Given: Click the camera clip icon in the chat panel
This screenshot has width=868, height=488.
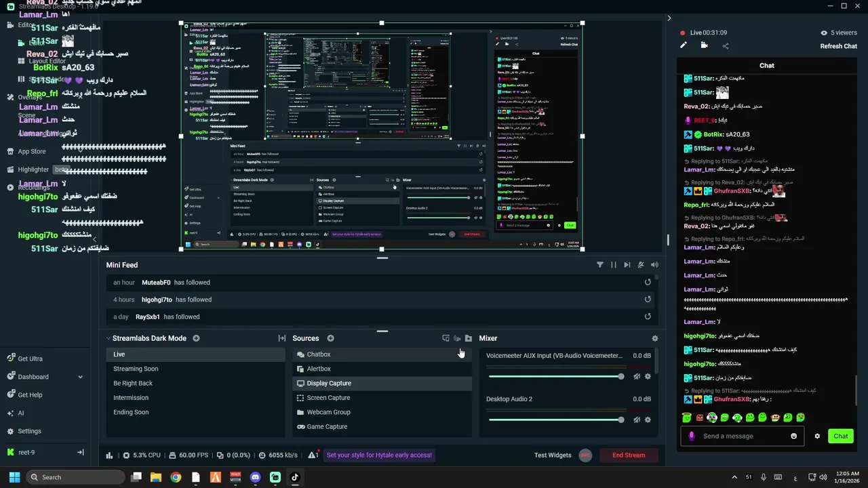Looking at the screenshot, I should click(x=704, y=45).
